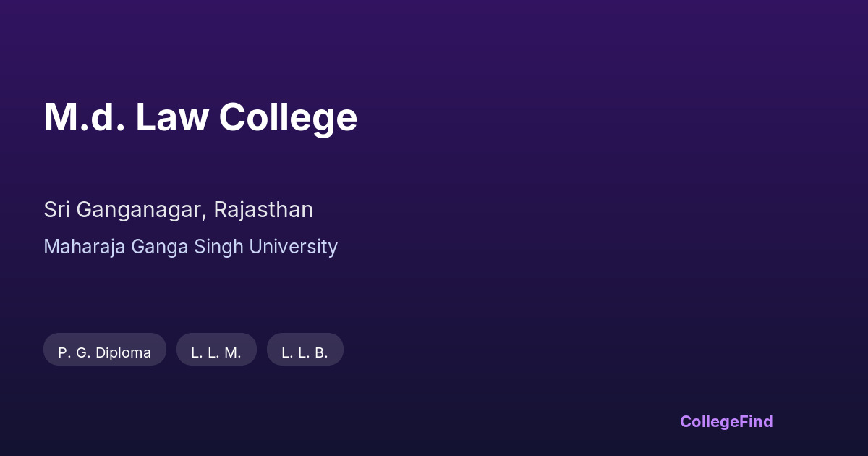Click "University" in the affiliation line

[x=293, y=248]
